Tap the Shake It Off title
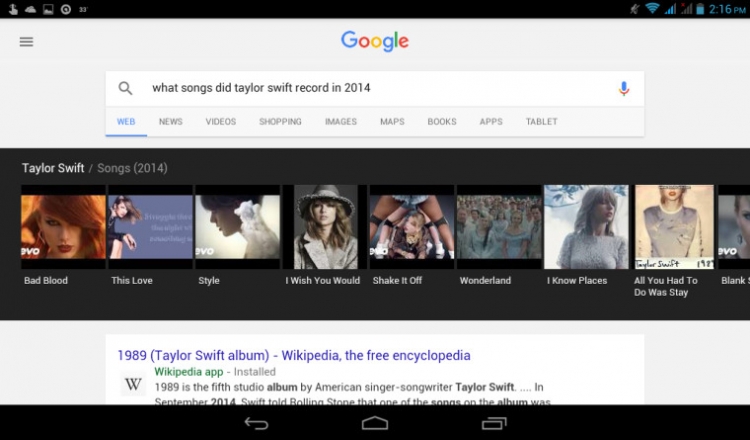The height and width of the screenshot is (440, 750). pyautogui.click(x=397, y=281)
